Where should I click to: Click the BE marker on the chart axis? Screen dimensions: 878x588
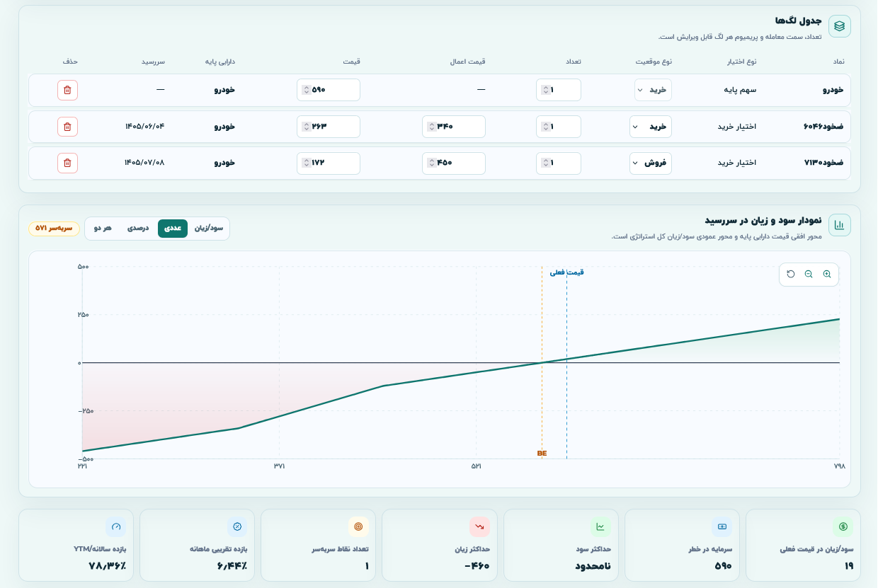pyautogui.click(x=542, y=453)
